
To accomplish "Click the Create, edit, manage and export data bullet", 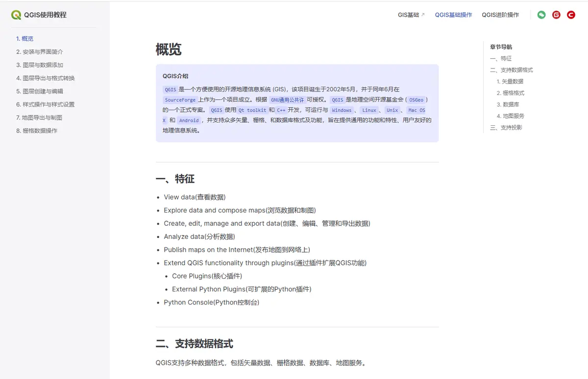I will tap(267, 223).
